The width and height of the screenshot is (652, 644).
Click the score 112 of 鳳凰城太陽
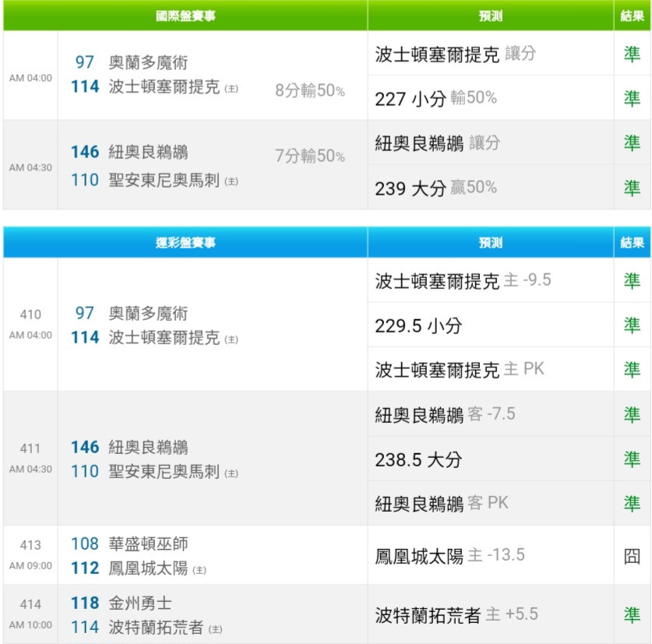point(85,568)
